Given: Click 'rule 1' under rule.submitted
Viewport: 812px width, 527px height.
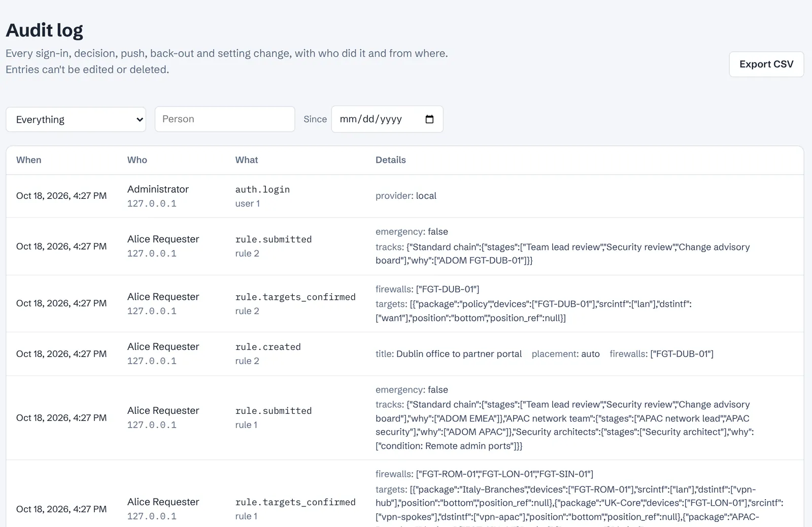Looking at the screenshot, I should click(246, 425).
